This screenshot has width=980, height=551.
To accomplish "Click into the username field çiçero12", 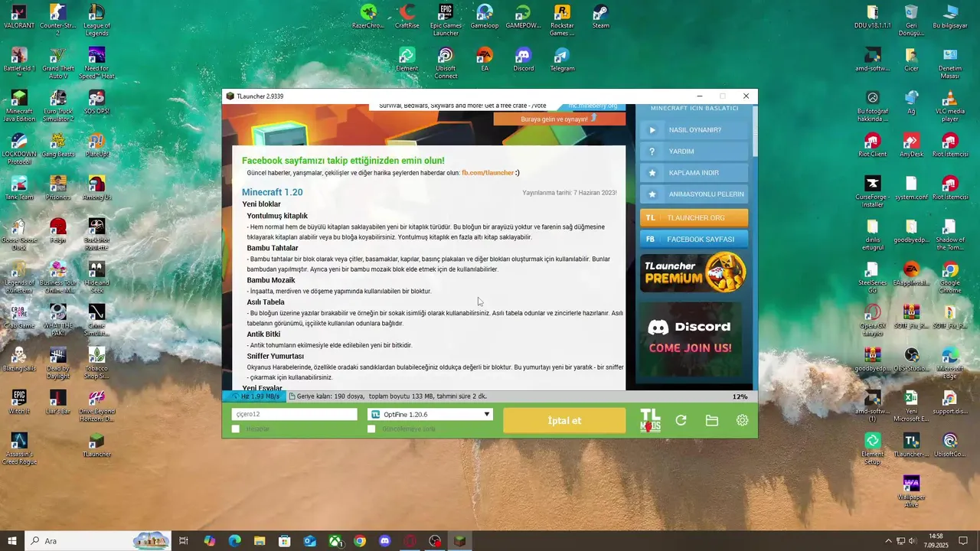I will pyautogui.click(x=295, y=414).
